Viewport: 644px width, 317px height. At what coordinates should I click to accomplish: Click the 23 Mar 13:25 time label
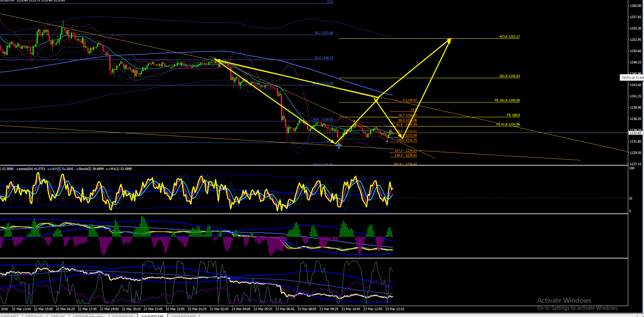click(395, 309)
